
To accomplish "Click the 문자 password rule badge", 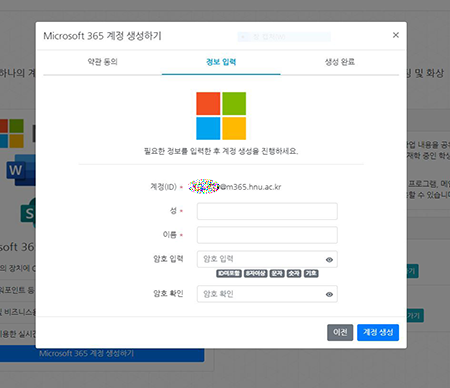I will [277, 273].
